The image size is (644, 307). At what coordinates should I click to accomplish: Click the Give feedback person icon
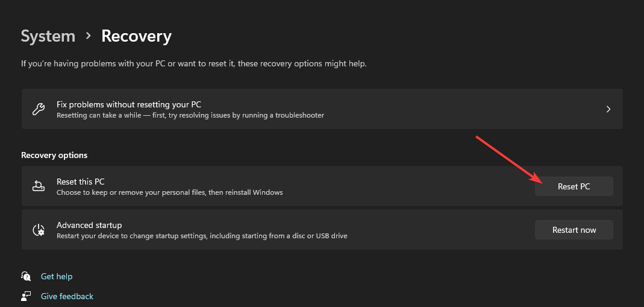tap(26, 296)
